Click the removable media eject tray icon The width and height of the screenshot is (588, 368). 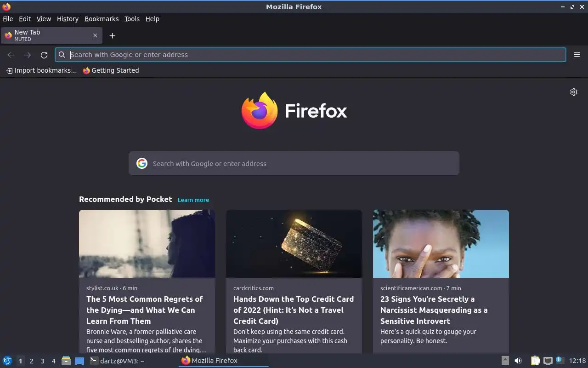(505, 361)
